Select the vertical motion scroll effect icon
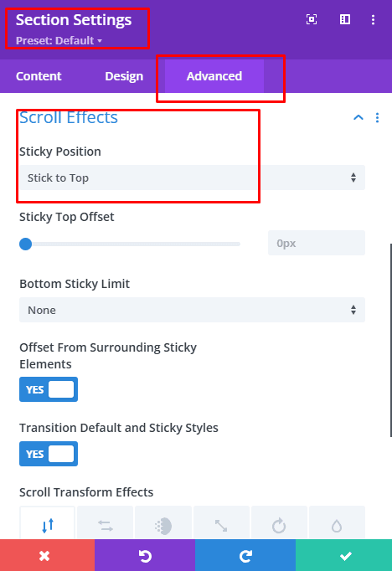392x571 pixels. point(48,523)
